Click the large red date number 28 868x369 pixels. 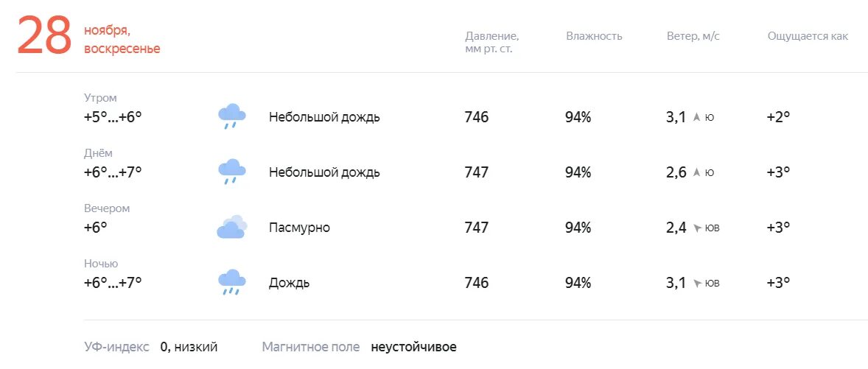pos(44,38)
